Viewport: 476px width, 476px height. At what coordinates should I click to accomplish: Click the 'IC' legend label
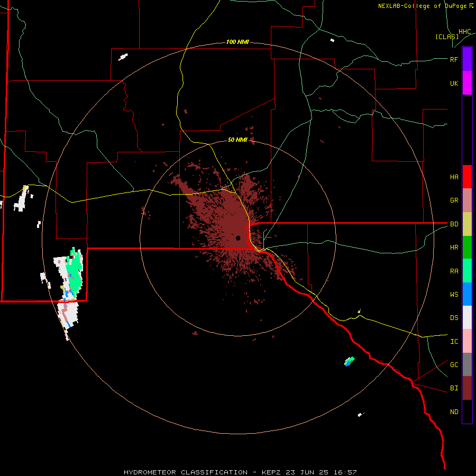tap(454, 342)
